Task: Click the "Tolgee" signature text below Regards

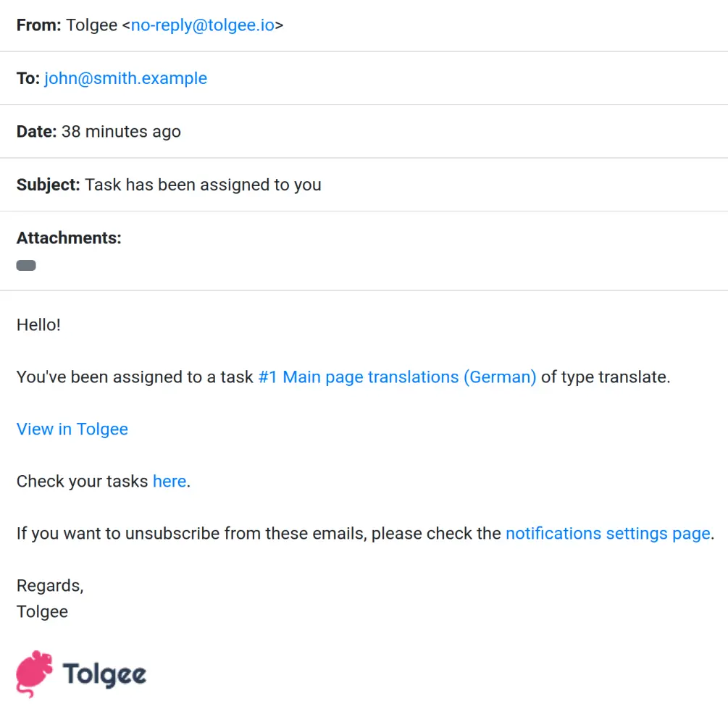Action: [42, 611]
